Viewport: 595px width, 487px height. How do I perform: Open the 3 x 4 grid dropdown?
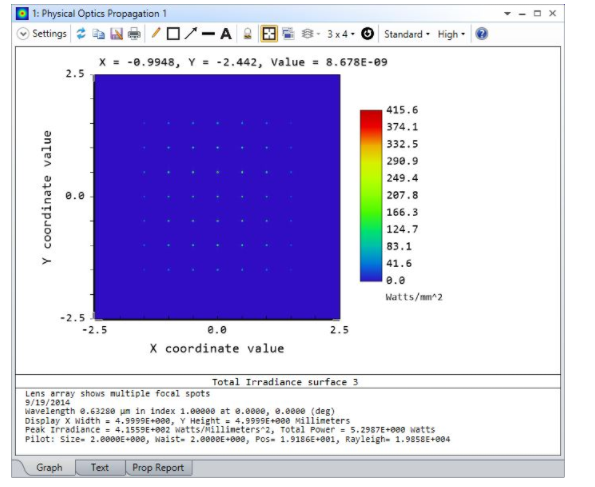(x=340, y=34)
